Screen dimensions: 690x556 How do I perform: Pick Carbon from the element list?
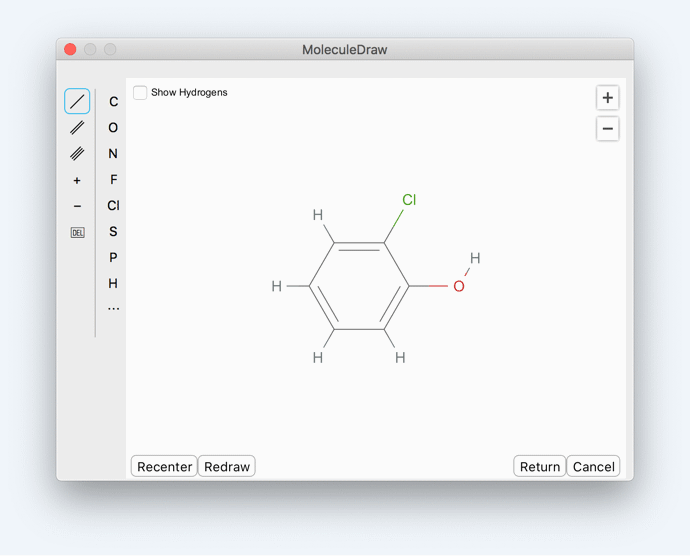tap(113, 102)
